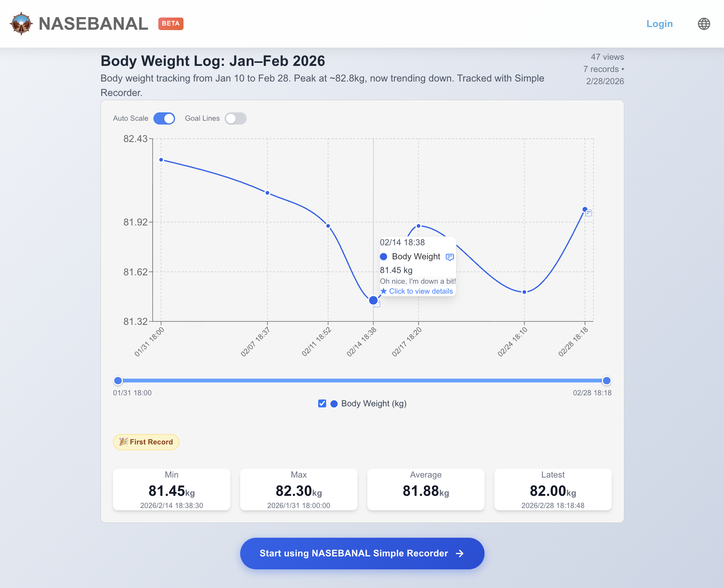
Task: Enable the Goal Lines toggle
Action: coord(235,118)
